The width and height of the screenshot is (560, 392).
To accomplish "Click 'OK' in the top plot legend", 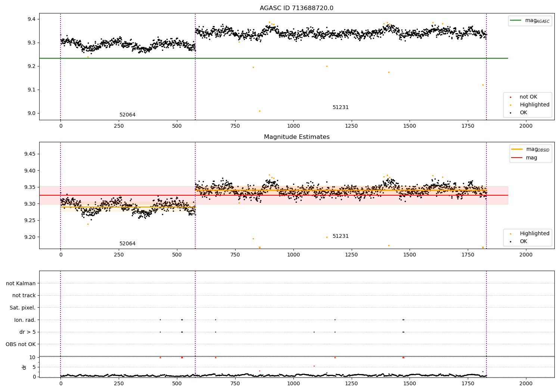I will [519, 113].
